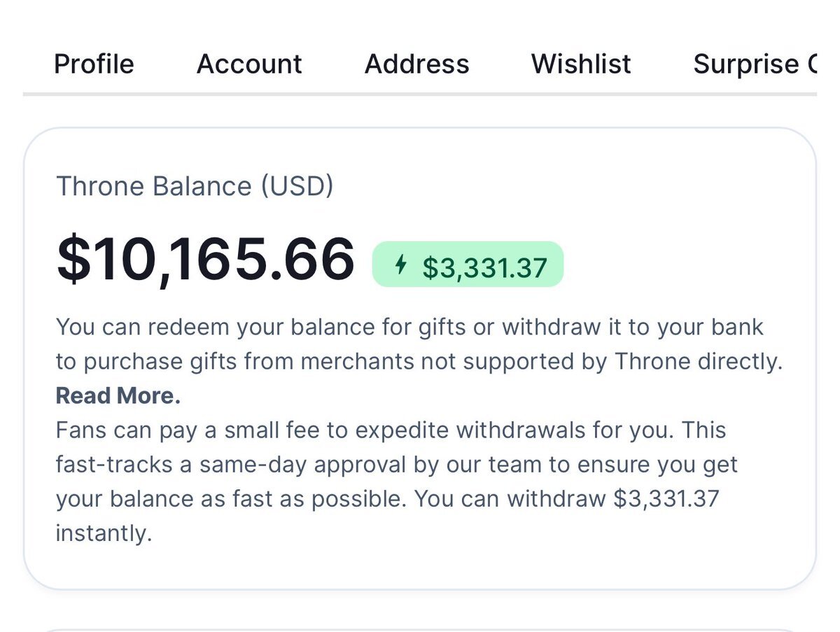Click the "merchants not supported by Throne" line
The image size is (840, 632).
[419, 362]
